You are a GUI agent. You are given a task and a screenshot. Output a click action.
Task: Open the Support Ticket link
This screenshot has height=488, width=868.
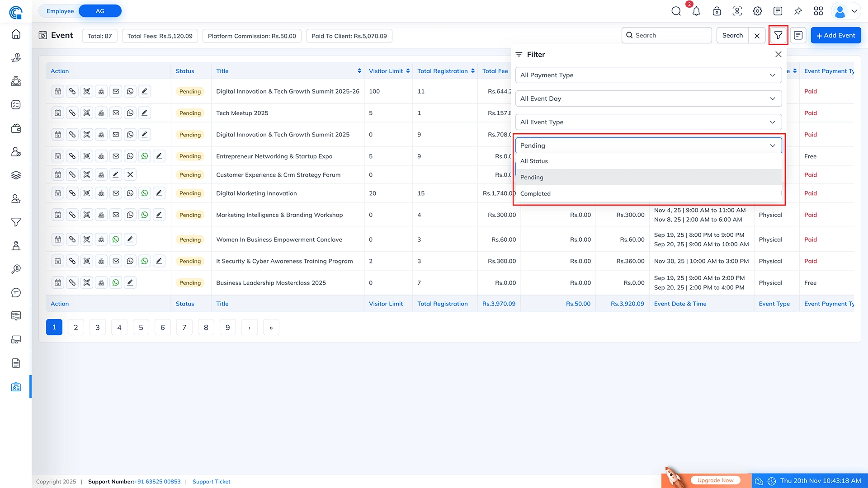click(211, 482)
